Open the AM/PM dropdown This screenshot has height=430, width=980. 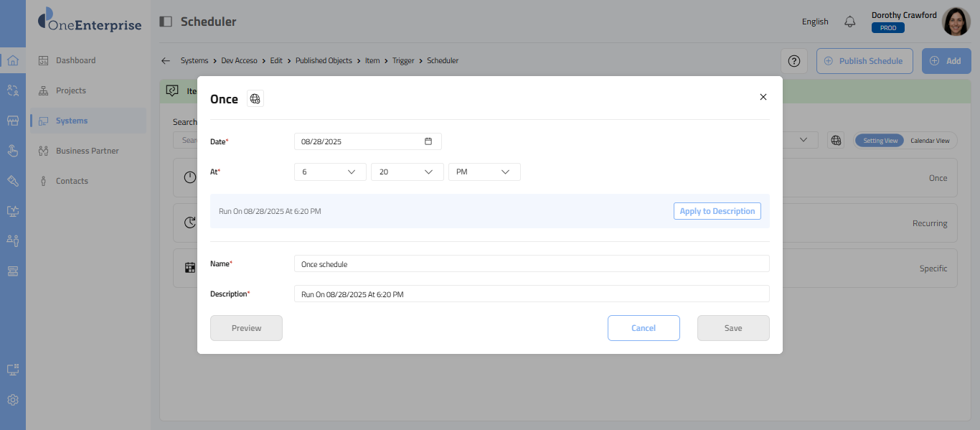point(484,172)
